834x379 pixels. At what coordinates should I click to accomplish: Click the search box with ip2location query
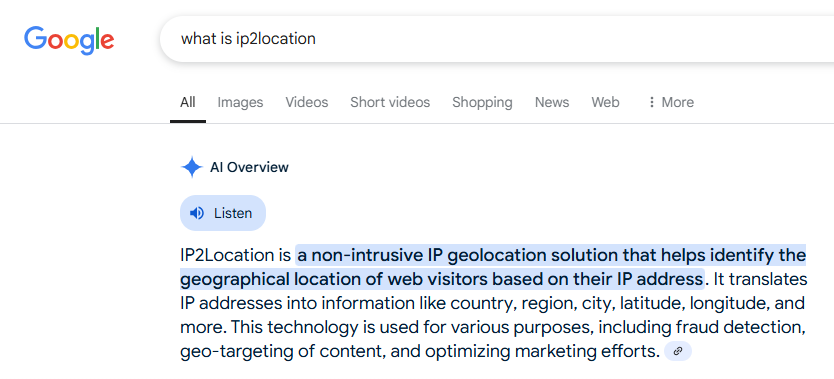tap(497, 39)
